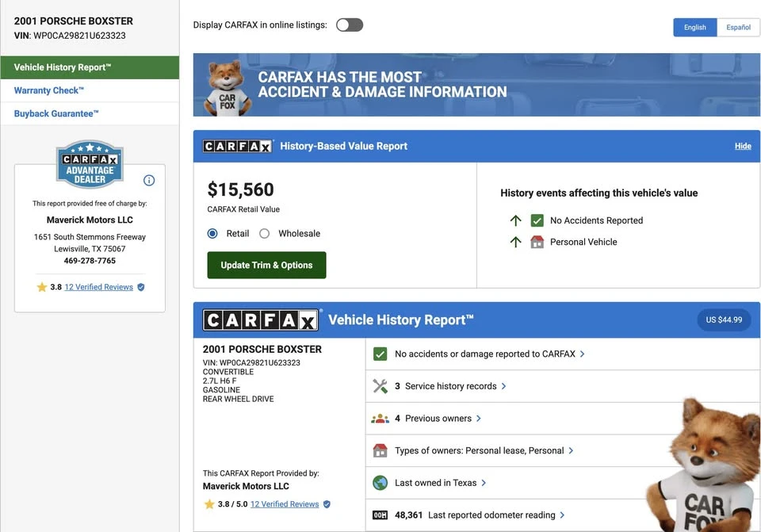This screenshot has height=532, width=761.
Task: Click the Car Fox mascot in banner
Action: point(228,87)
